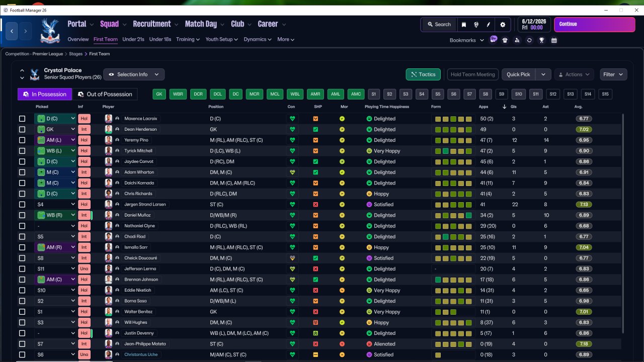Open Brennan Johnson's AM (C) picked dropdown
The height and width of the screenshot is (362, 644).
55,280
